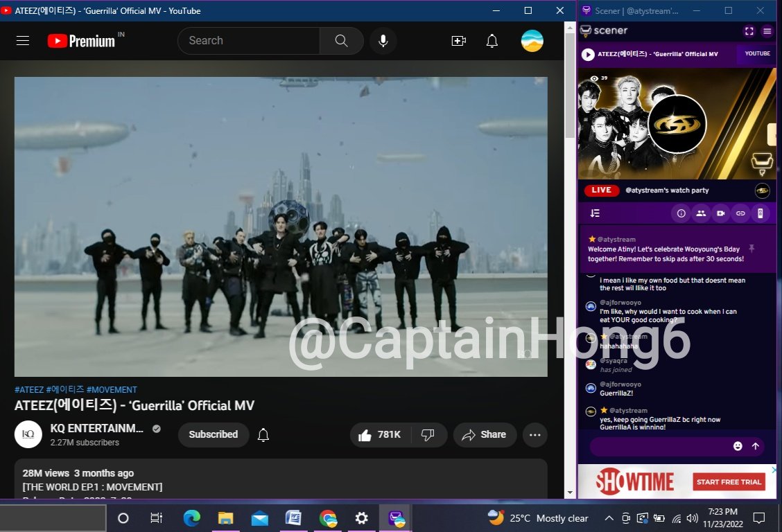This screenshot has height=532, width=782.
Task: Open watch party info icon
Action: pos(681,213)
